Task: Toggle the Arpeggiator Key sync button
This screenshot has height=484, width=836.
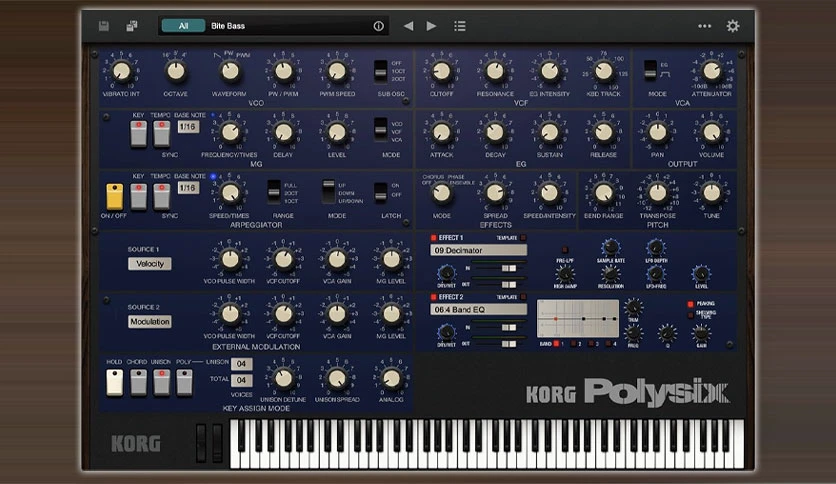Action: pos(139,196)
